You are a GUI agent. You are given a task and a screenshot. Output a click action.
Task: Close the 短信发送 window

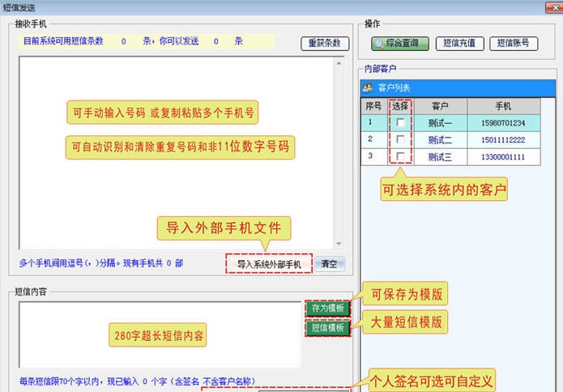[x=553, y=7]
